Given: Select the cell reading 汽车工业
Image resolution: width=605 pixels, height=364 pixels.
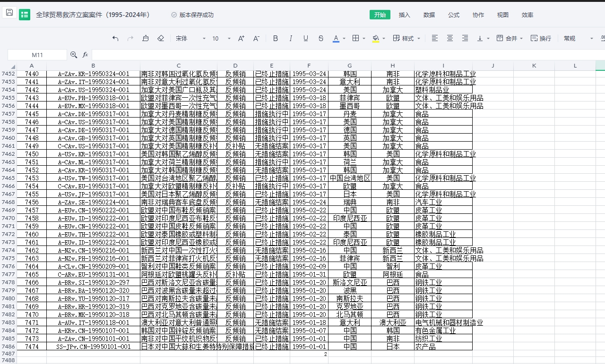Looking at the screenshot, I should 443,202.
